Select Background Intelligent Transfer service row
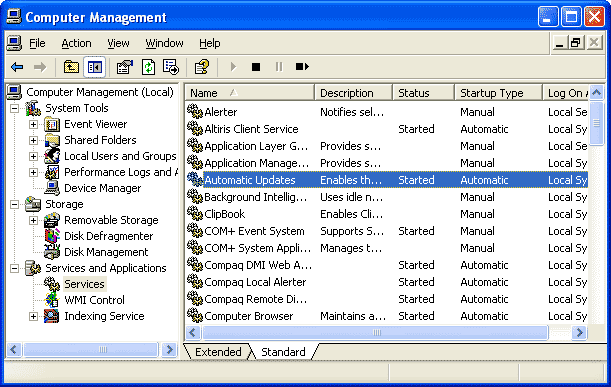The image size is (611, 387). [x=387, y=197]
